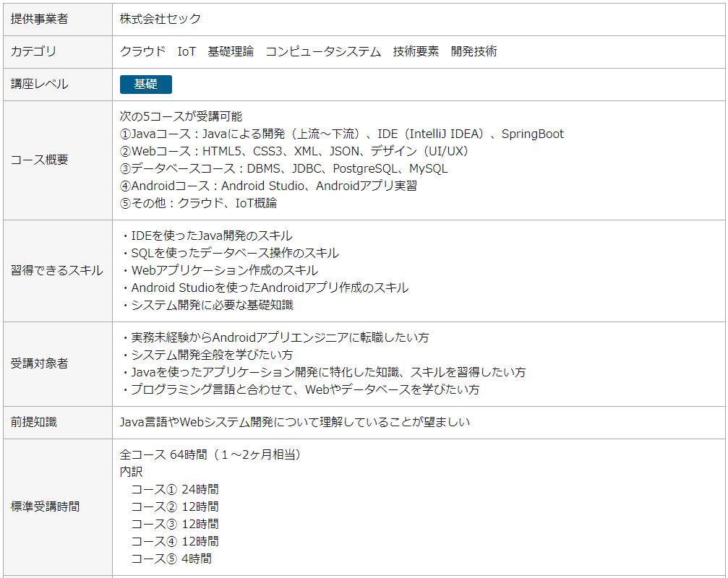
Task: Click the ④Androidコース description line
Action: [x=268, y=186]
